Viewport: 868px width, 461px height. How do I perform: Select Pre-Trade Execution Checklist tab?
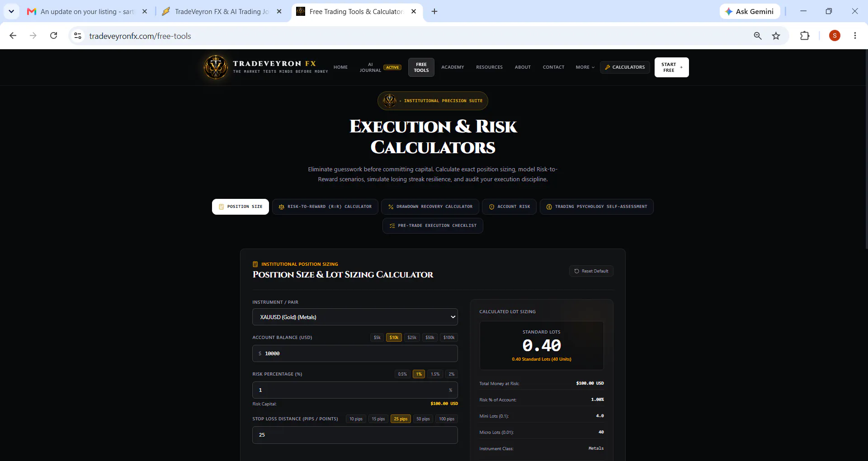coord(433,226)
